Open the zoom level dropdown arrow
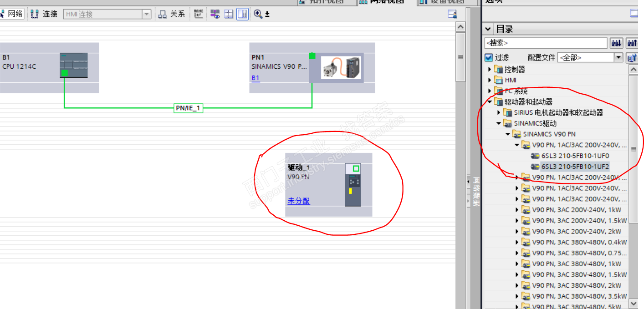The image size is (644, 309). click(267, 15)
